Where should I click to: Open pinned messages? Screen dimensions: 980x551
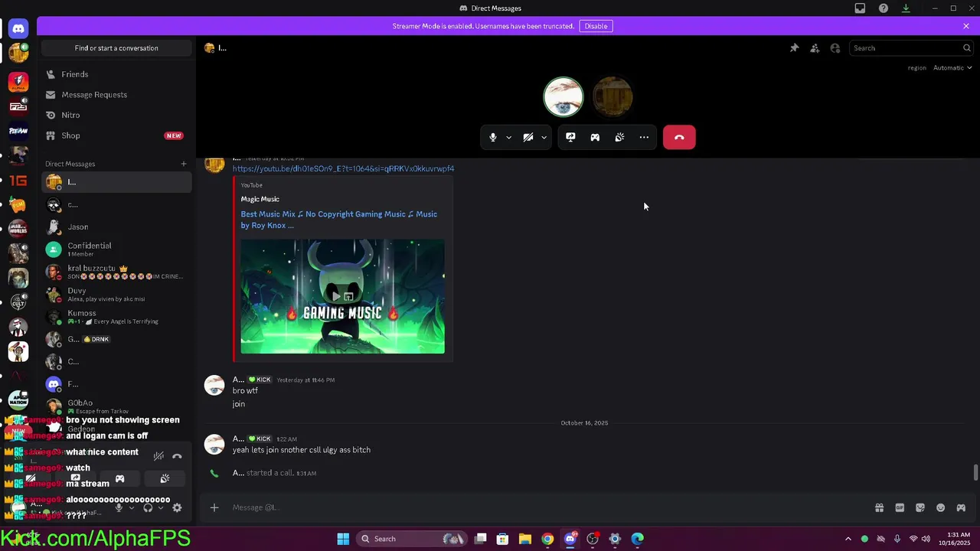(x=795, y=48)
